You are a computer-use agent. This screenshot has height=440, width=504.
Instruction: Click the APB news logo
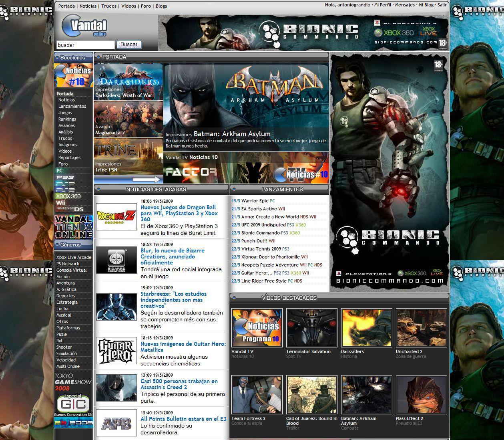pos(116,423)
